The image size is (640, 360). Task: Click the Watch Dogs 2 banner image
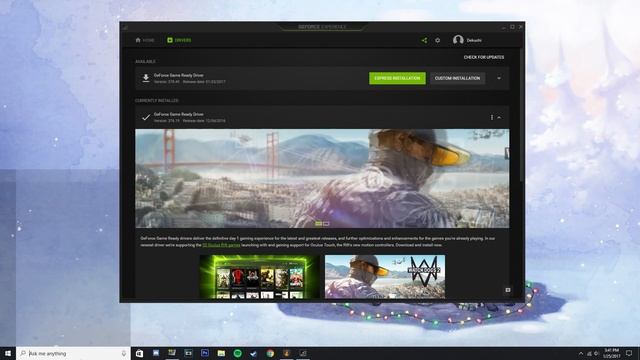tap(322, 178)
